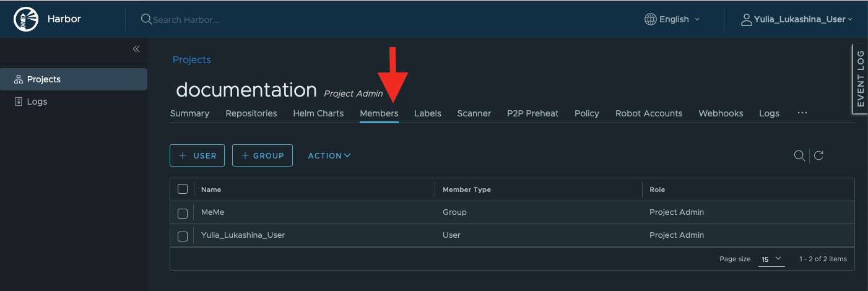Image resolution: width=868 pixels, height=291 pixels.
Task: Click the + USER button
Action: [x=197, y=155]
